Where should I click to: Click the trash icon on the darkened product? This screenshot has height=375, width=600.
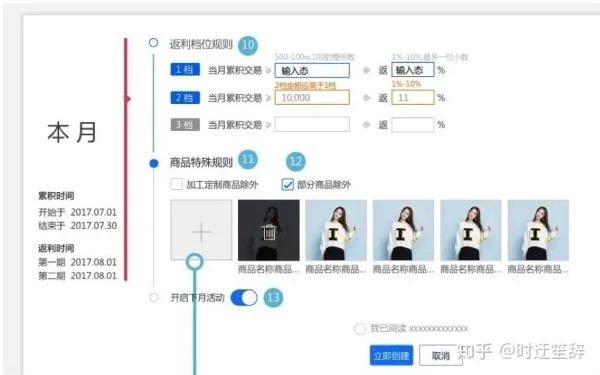(269, 232)
